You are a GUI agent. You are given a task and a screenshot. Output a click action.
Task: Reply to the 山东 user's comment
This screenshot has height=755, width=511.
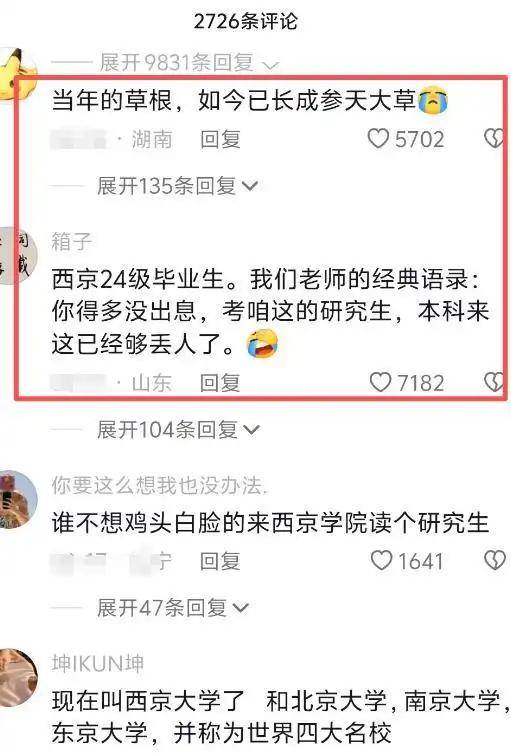(220, 383)
